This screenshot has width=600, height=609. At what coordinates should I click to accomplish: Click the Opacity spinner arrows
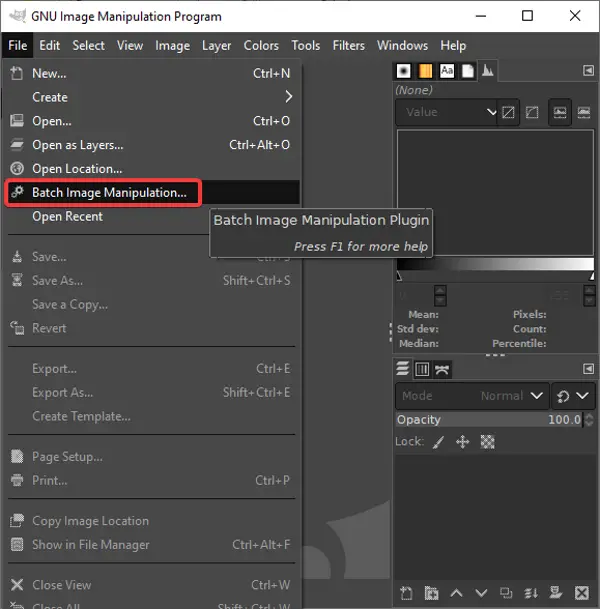coord(589,419)
